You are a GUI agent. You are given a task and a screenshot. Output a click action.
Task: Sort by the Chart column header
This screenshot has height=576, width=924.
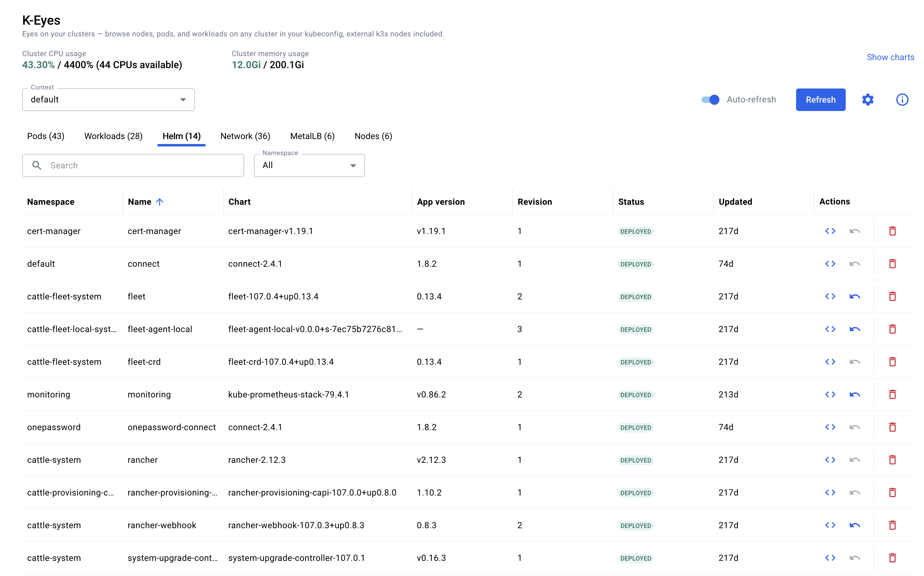(239, 202)
